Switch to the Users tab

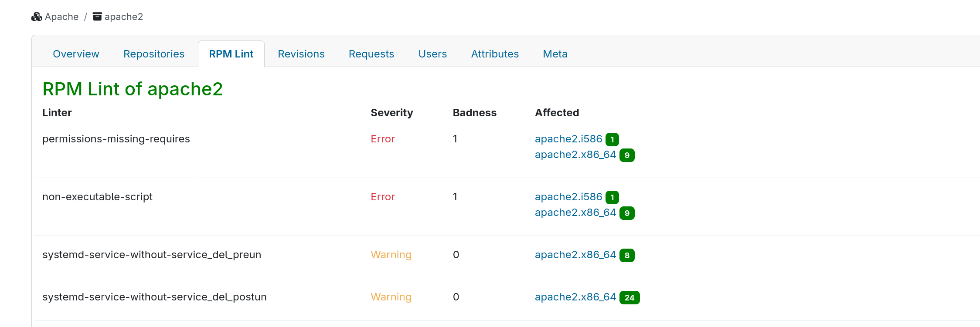click(432, 54)
